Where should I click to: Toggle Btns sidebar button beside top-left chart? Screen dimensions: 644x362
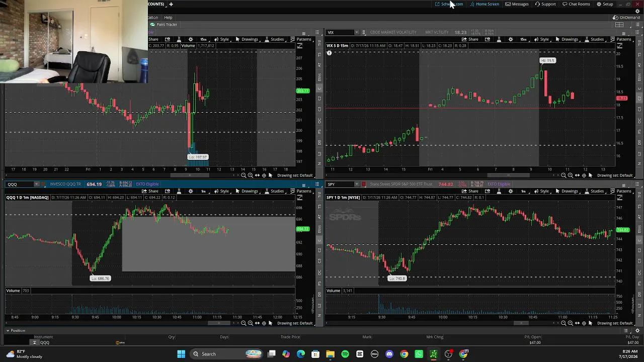coord(319,77)
